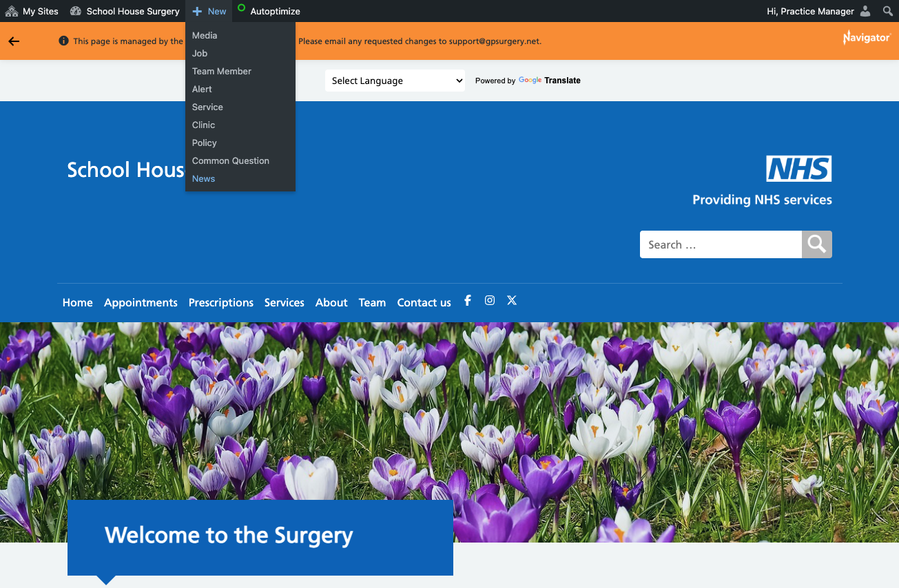Click the plus icon beside New

[197, 11]
